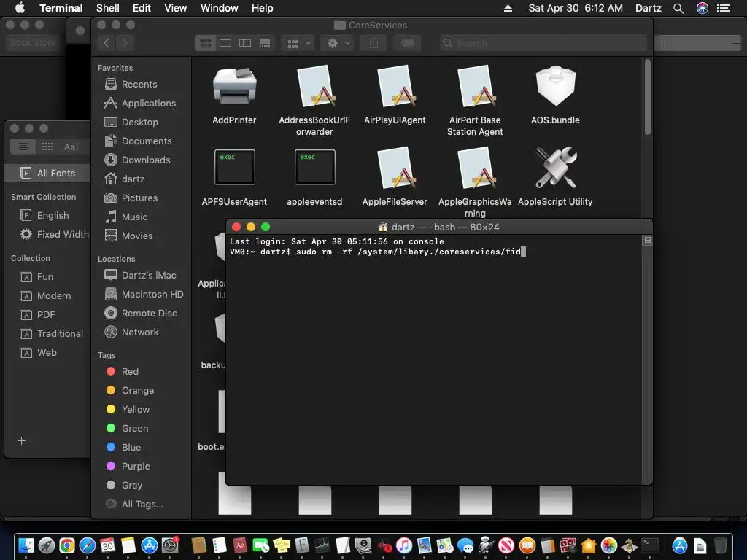Open Pictures in Finder sidebar
Image resolution: width=747 pixels, height=560 pixels.
point(131,198)
